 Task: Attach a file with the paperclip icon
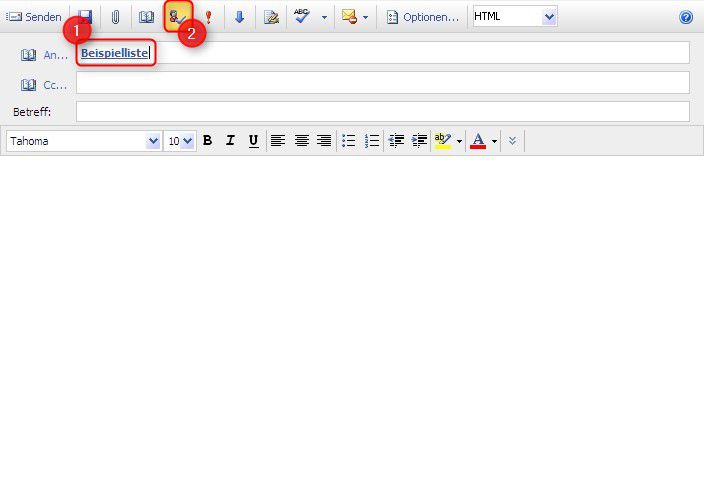(x=115, y=17)
